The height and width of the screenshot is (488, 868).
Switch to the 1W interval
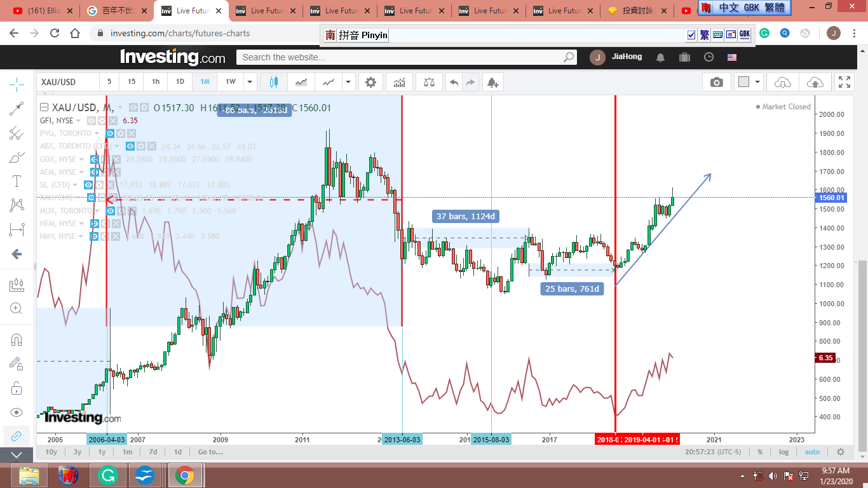(x=230, y=82)
